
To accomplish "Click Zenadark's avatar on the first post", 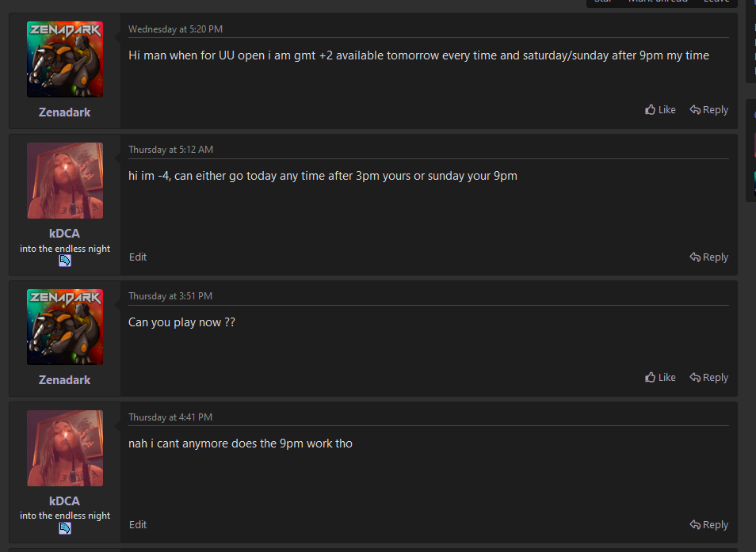I will click(65, 59).
